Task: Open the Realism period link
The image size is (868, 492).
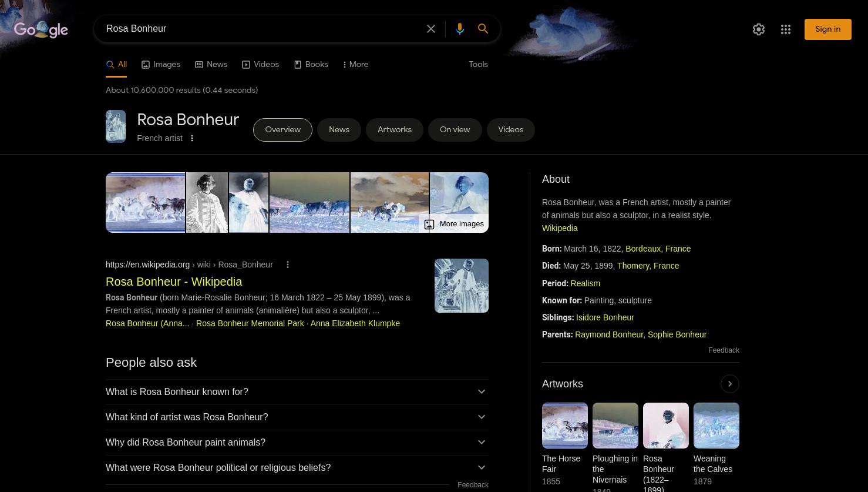Action: click(586, 283)
